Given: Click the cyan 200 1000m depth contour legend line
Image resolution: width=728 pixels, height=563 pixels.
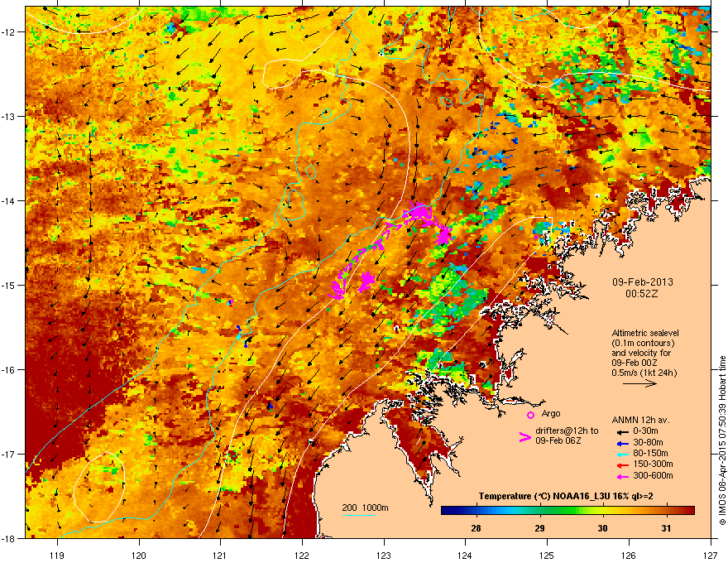Looking at the screenshot, I should click(x=358, y=515).
